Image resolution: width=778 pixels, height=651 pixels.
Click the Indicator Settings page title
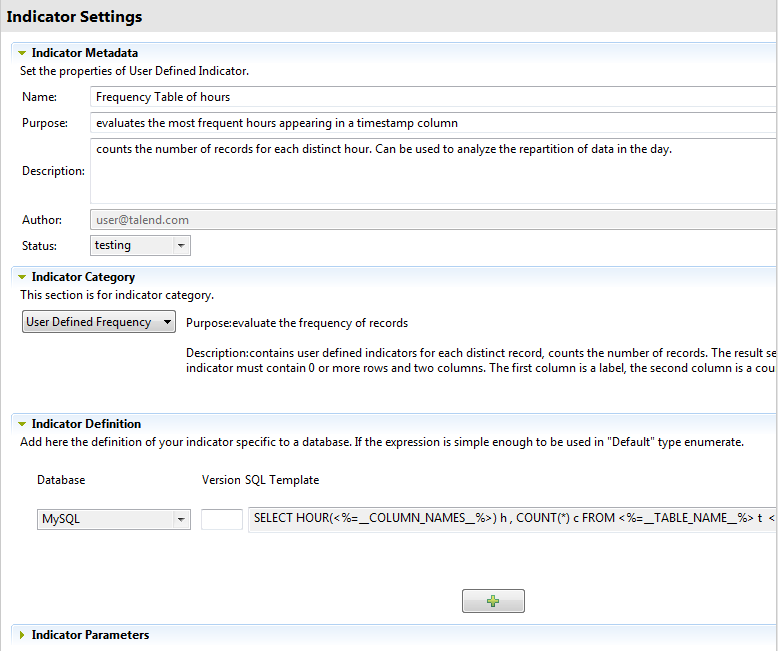coord(74,17)
